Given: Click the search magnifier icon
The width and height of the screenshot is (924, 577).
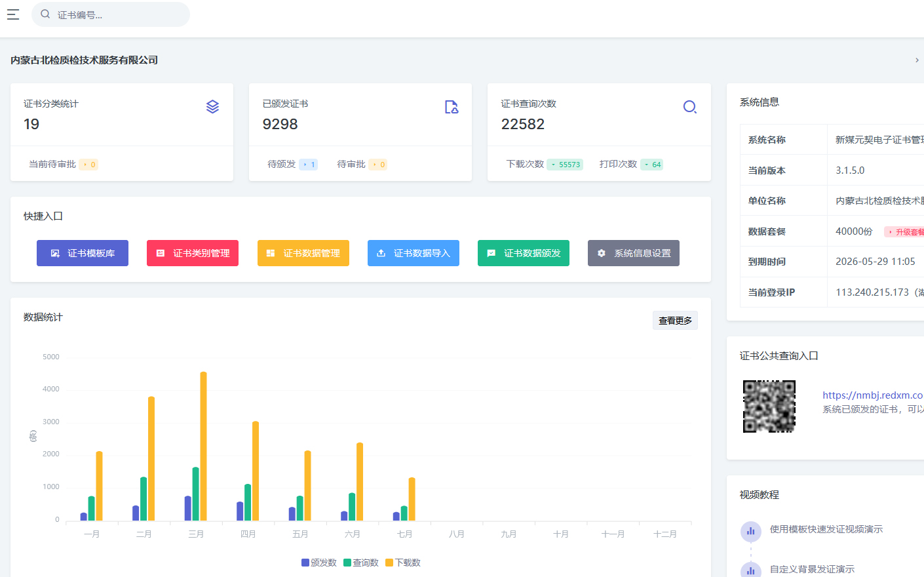Looking at the screenshot, I should click(x=45, y=14).
